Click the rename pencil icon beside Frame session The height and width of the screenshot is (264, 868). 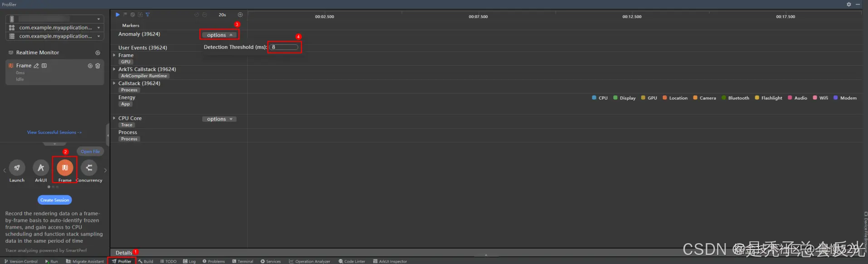[x=36, y=66]
